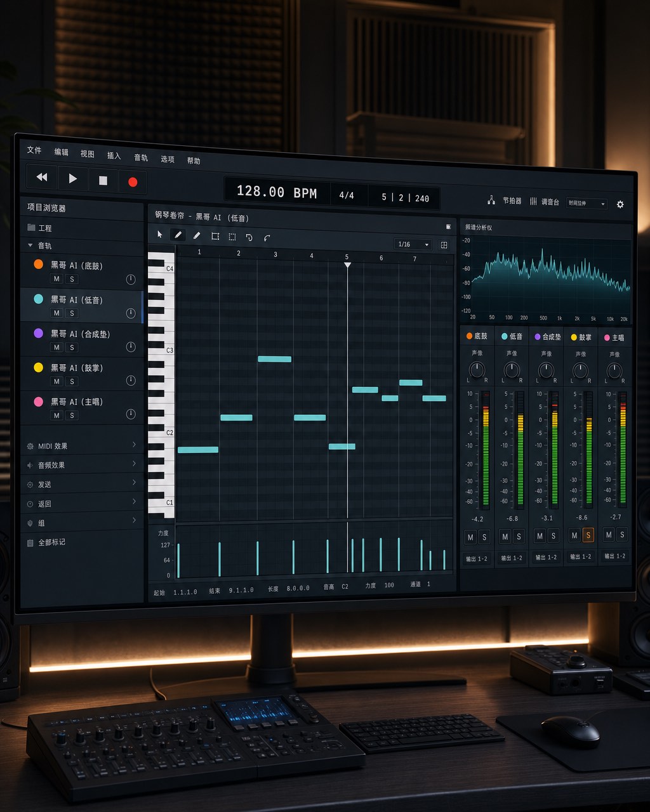Expand the MIDI 效果 section
This screenshot has width=650, height=812.
(83, 446)
